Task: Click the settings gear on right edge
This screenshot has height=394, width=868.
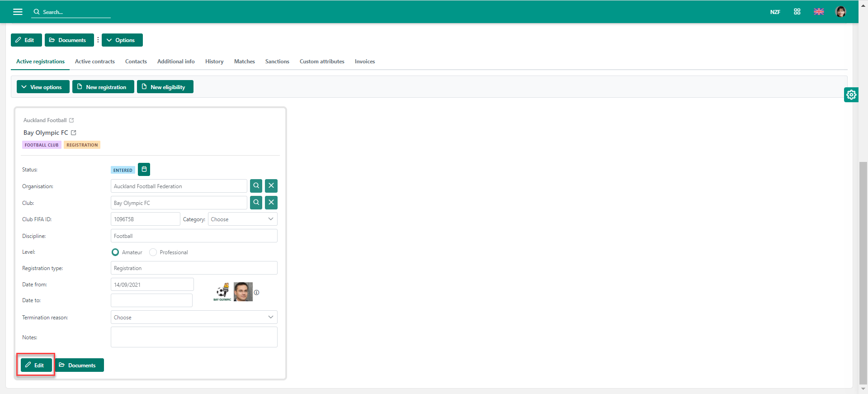Action: tap(851, 95)
